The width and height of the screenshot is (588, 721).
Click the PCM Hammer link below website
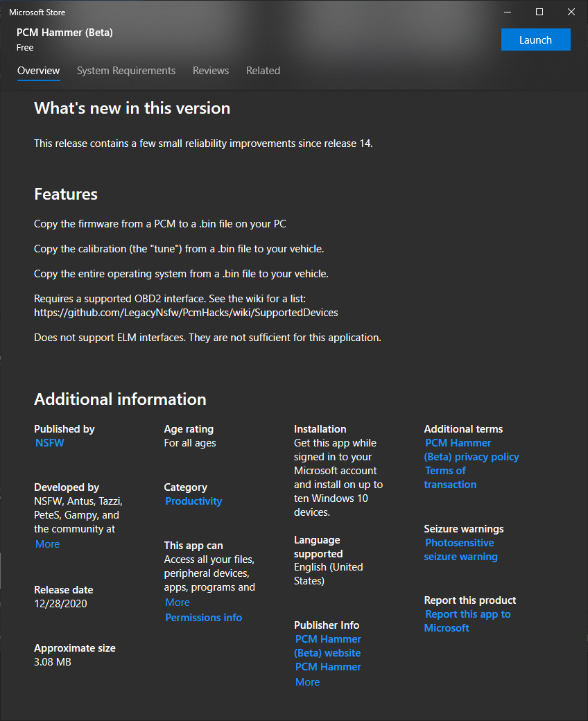(x=328, y=666)
